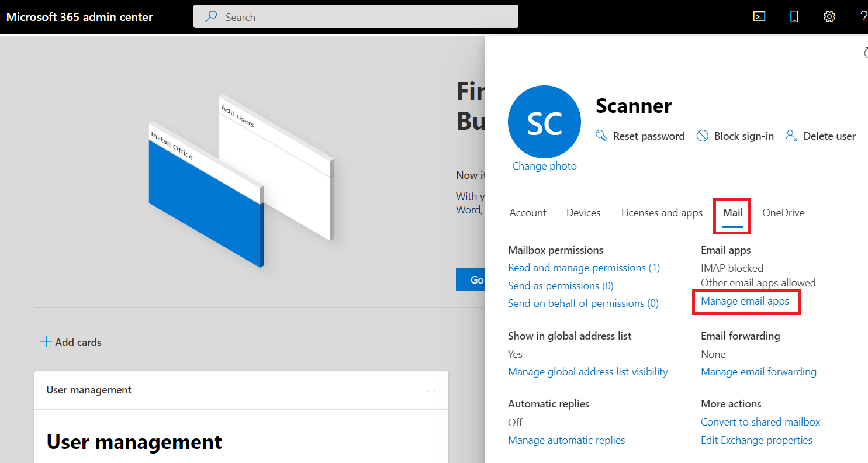Click the plus icon next to Add cards
The height and width of the screenshot is (463, 868).
(46, 341)
